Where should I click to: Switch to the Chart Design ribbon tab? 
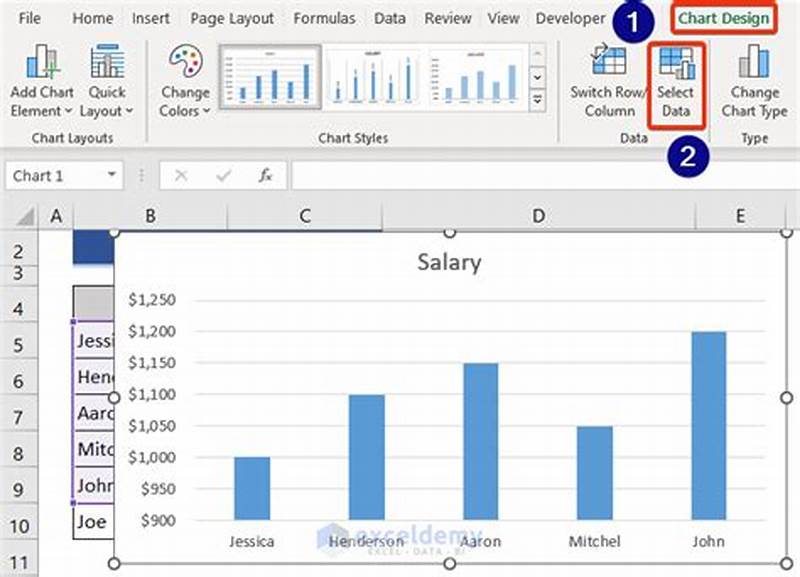[x=723, y=17]
